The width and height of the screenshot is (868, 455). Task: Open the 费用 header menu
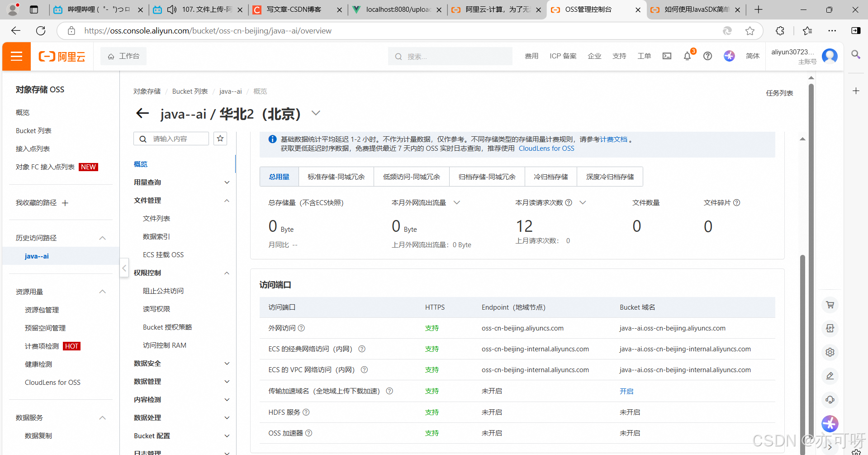click(531, 56)
